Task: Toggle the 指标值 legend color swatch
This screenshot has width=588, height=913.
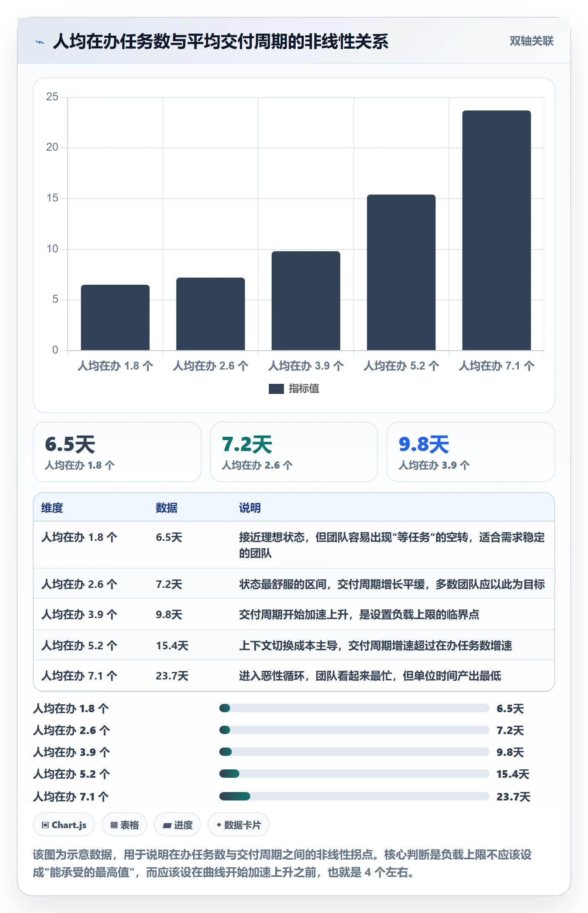Action: coord(276,389)
